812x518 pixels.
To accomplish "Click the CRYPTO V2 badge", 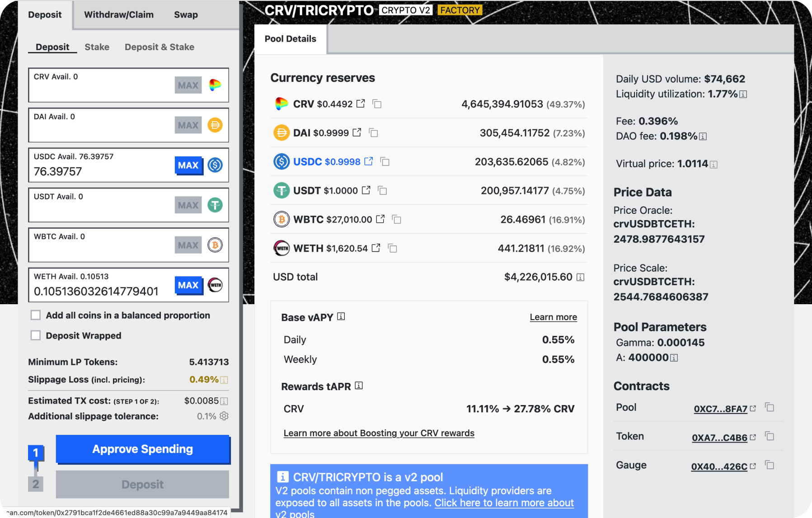I will (406, 10).
